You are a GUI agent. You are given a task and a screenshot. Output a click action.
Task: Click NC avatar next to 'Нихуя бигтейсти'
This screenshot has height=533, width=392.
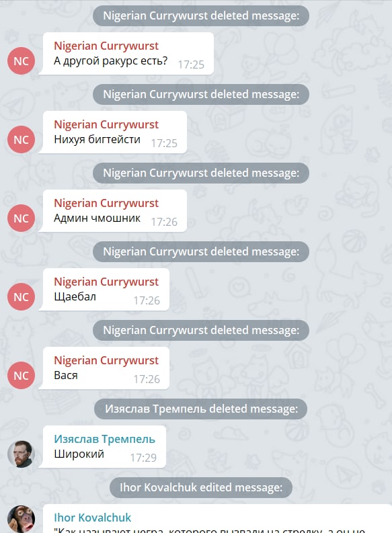[x=21, y=139]
